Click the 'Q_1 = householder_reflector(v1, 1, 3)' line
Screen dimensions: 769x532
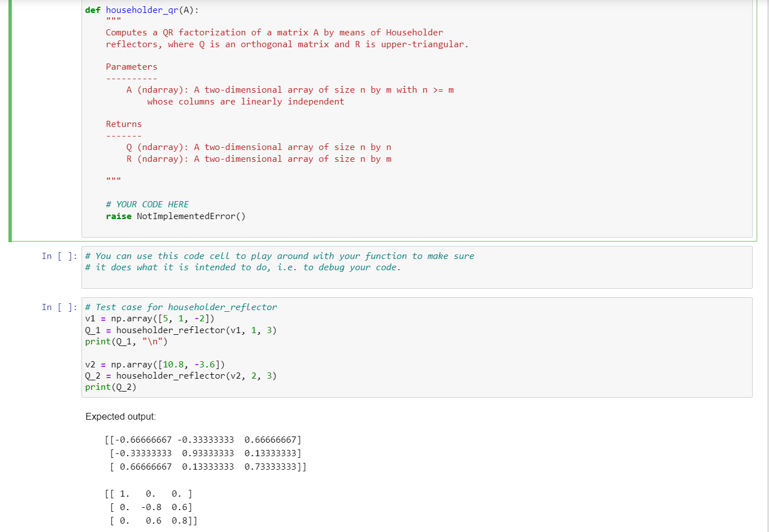click(181, 330)
